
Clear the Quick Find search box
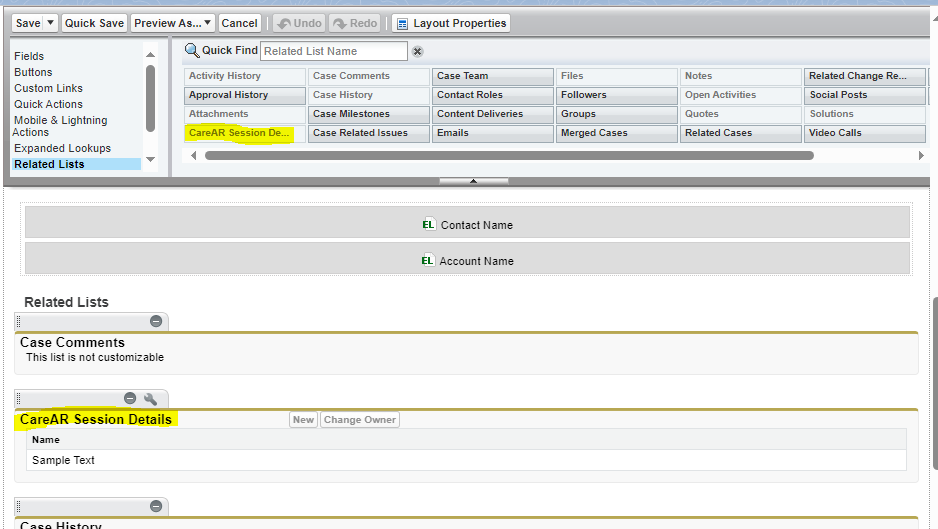tap(418, 51)
